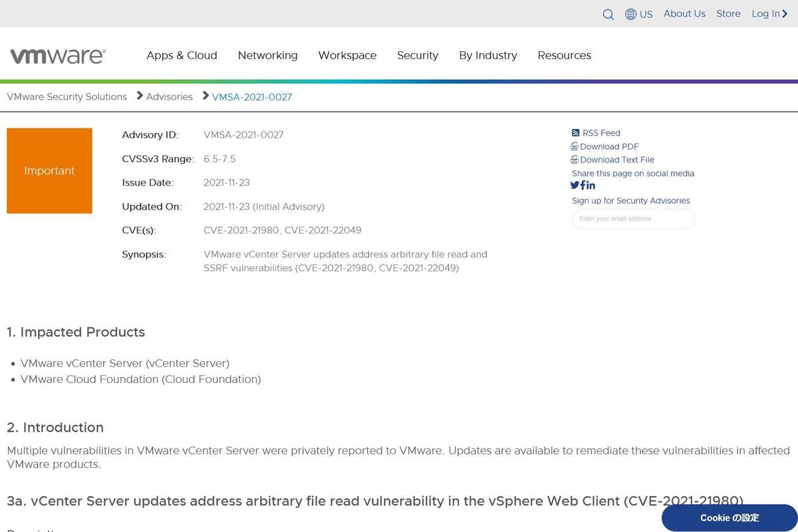
Task: Go to Advisories breadcrumb
Action: click(170, 96)
